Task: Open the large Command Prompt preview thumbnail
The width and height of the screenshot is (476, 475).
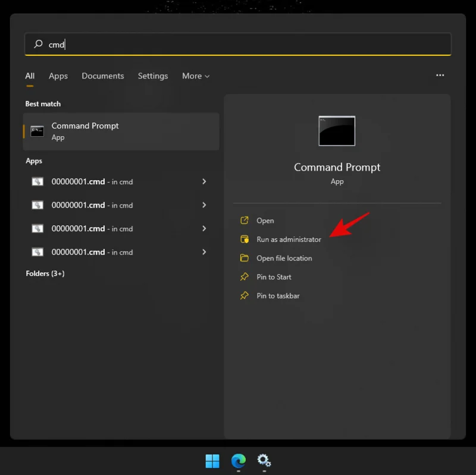Action: [337, 131]
